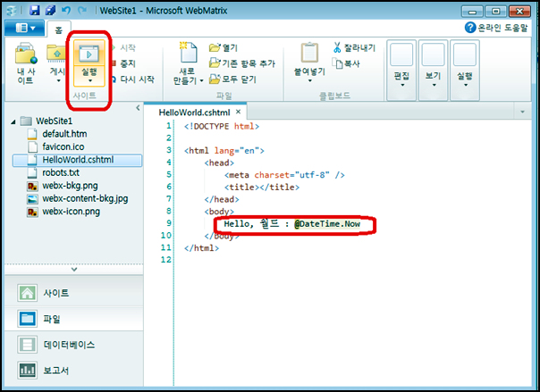The width and height of the screenshot is (540, 392).
Task: Select HelloWorld.cshtml in file tree
Action: point(78,160)
